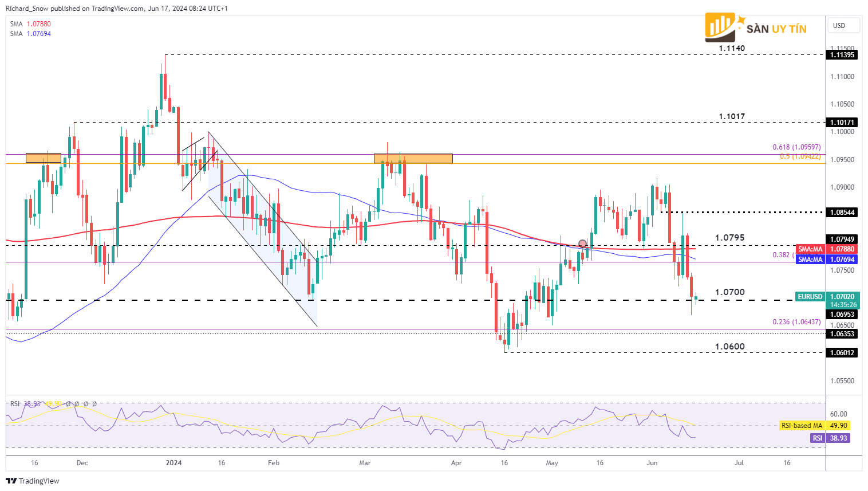Screen dimensions: 868x491
Task: Click the 1.06012 price label on axis
Action: 842,353
